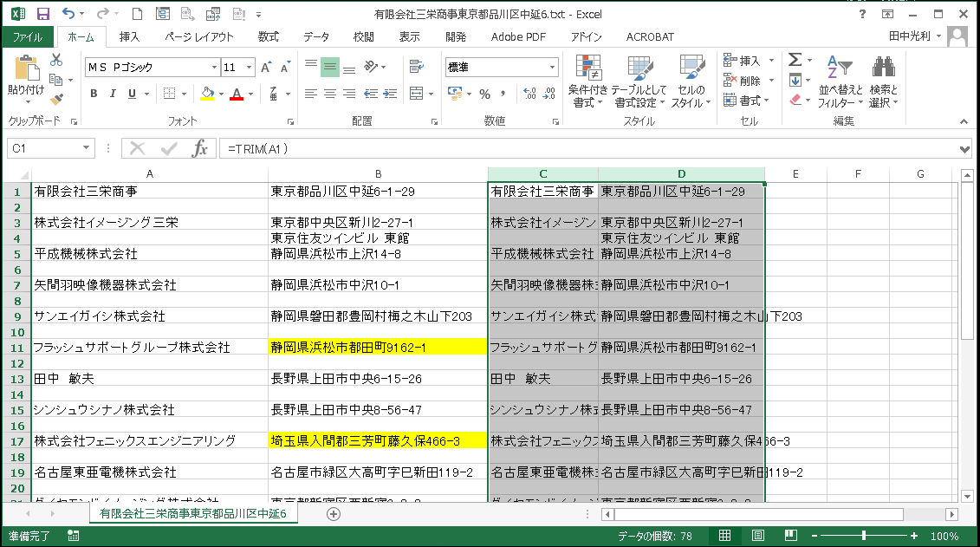Click the Select All corner button

click(17, 173)
